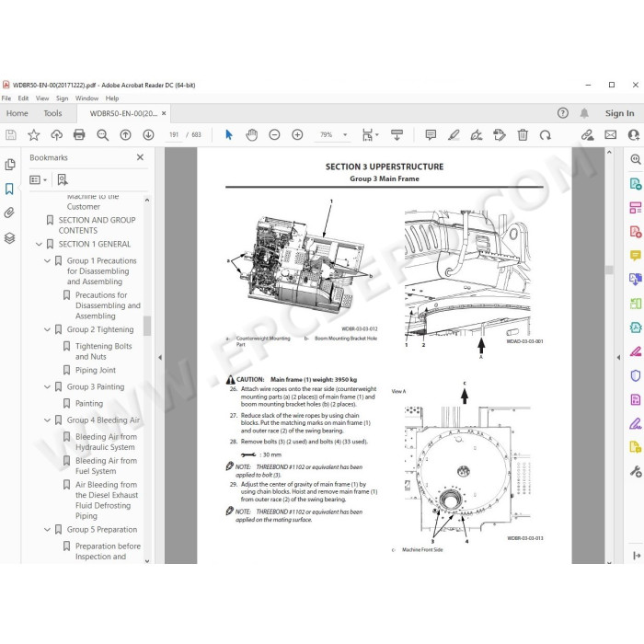The height and width of the screenshot is (644, 644).
Task: Expand the right tools pane arrow
Action: click(618, 357)
